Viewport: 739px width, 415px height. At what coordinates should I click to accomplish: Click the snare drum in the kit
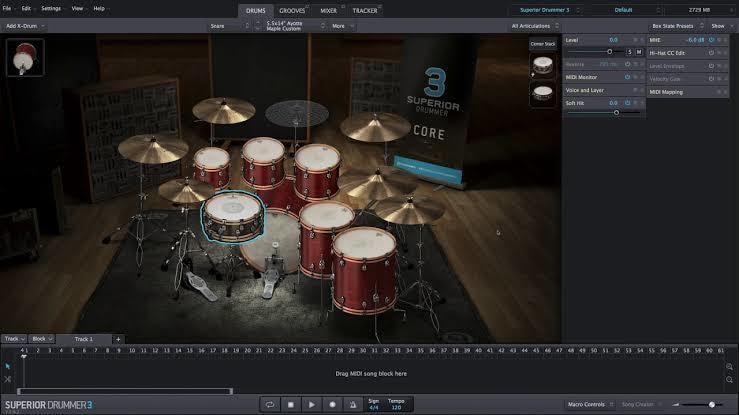pyautogui.click(x=233, y=216)
